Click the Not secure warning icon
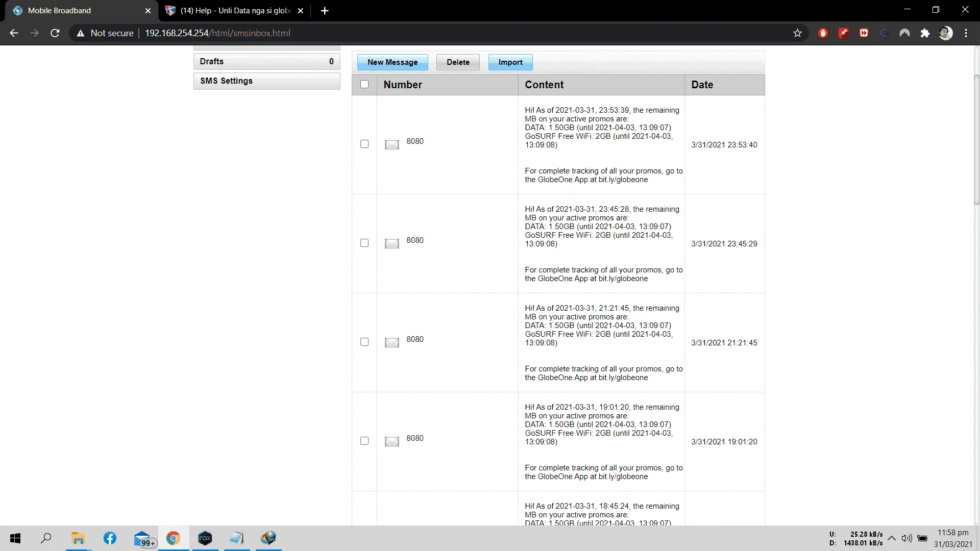This screenshot has width=980, height=551. coord(80,33)
